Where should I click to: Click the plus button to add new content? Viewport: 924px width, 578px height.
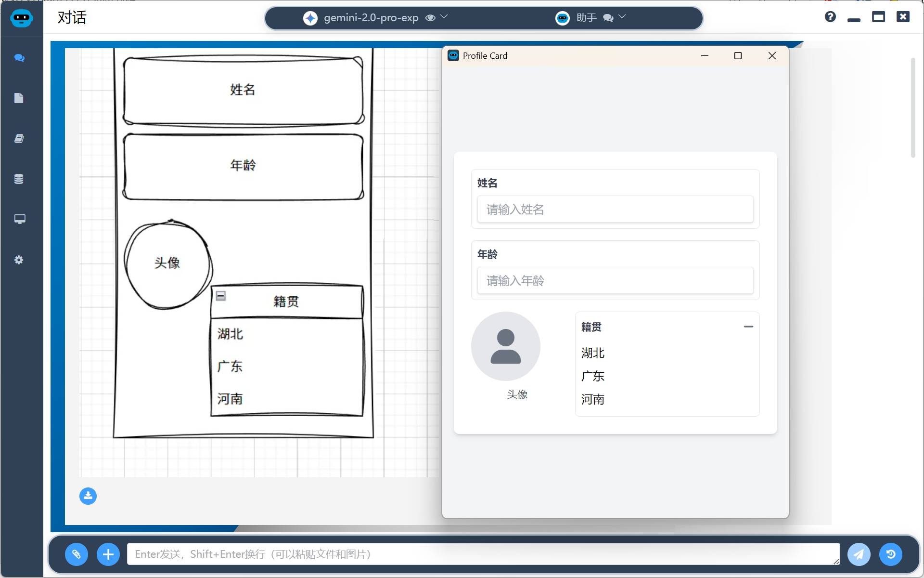pyautogui.click(x=108, y=554)
